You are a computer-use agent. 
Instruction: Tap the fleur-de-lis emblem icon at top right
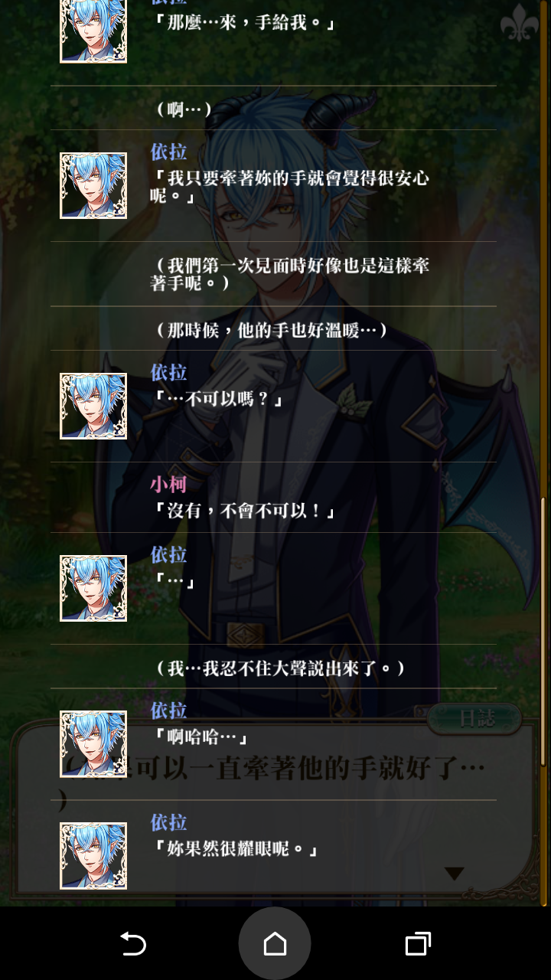click(520, 23)
